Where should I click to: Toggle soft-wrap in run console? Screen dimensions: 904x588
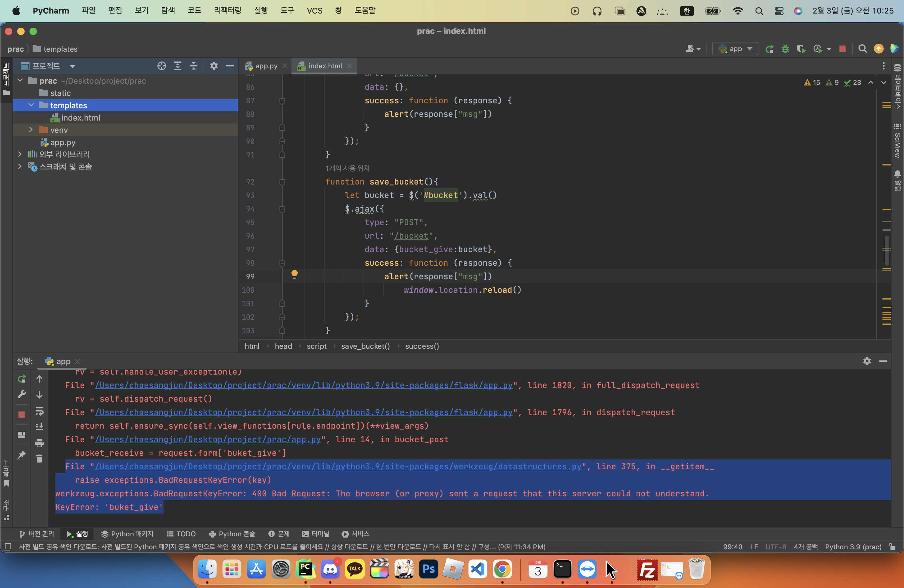point(39,411)
